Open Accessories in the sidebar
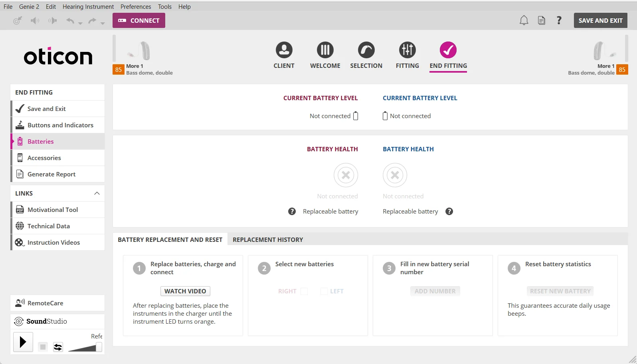The height and width of the screenshot is (364, 637). (58, 158)
